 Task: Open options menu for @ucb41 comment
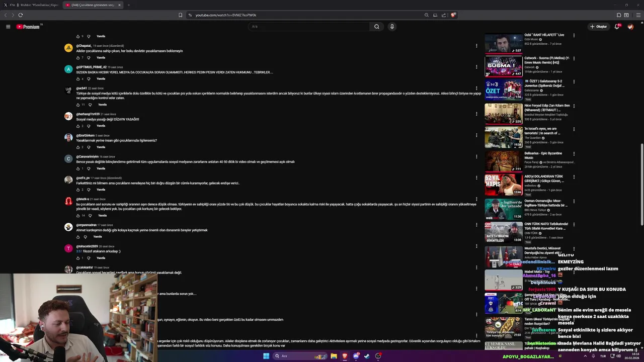476,88
